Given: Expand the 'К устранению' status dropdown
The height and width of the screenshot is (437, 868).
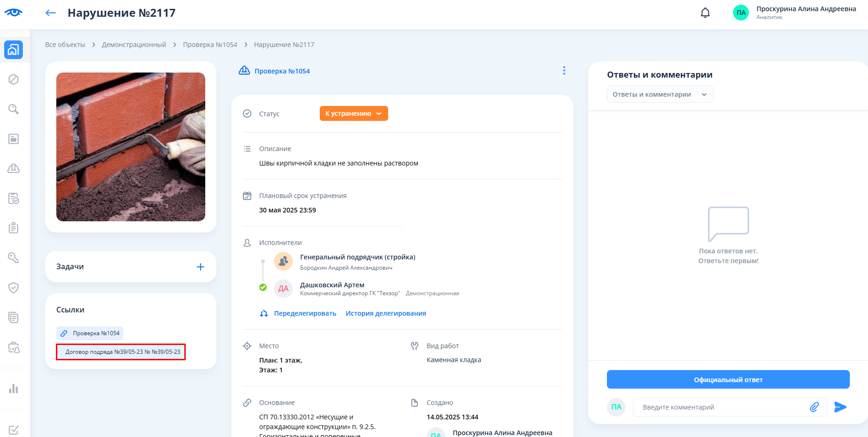Looking at the screenshot, I should (354, 113).
